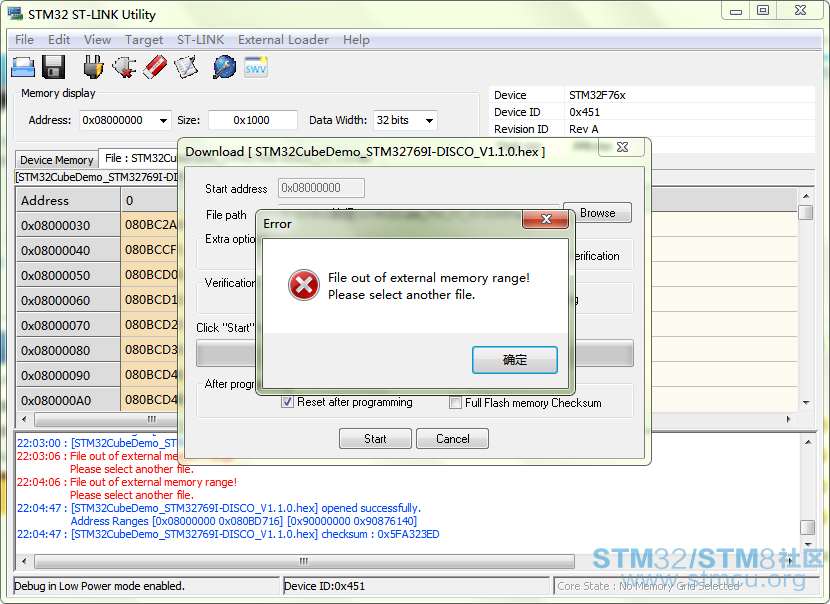Open the Edit menu

tap(59, 40)
